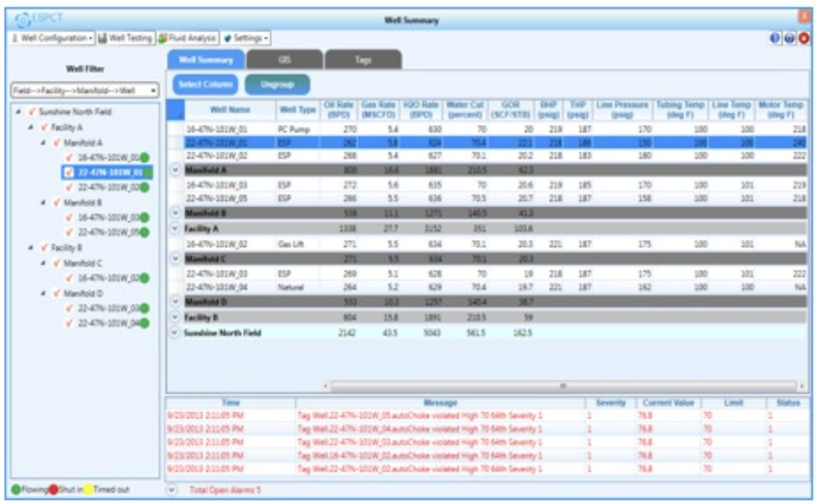Click the green Flowing legend dot
This screenshot has height=504, width=817.
[x=16, y=490]
